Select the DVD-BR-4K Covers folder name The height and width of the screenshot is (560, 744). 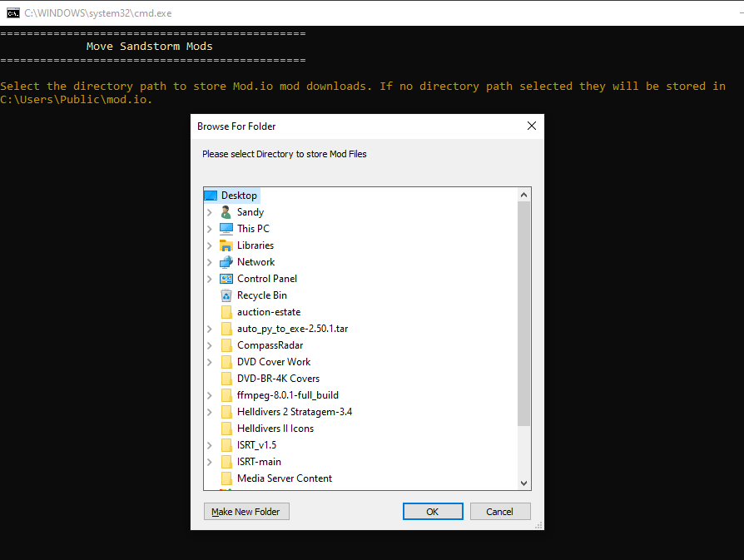278,379
